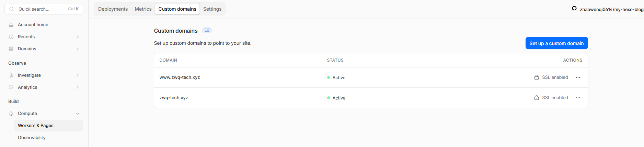Click the Account home house icon
644x147 pixels.
[11, 25]
